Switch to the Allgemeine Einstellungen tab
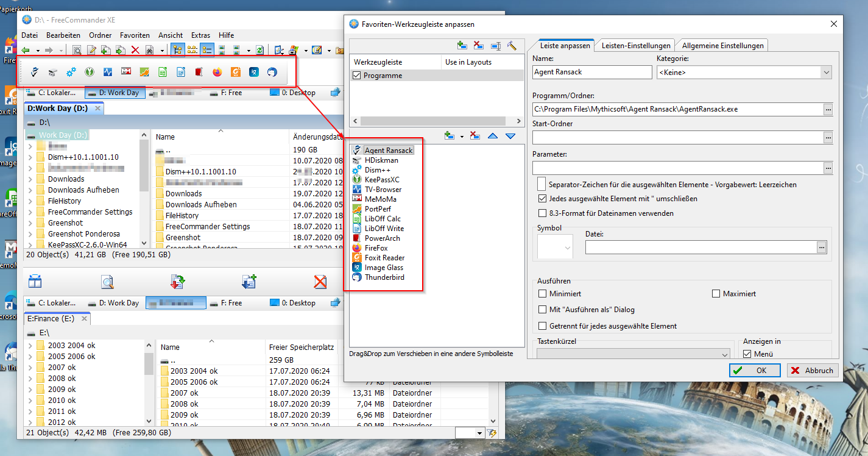This screenshot has width=868, height=456. pyautogui.click(x=722, y=46)
